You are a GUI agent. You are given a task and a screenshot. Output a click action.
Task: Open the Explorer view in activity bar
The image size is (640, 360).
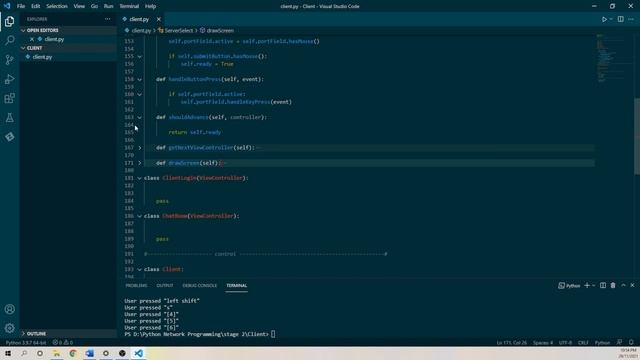[9, 21]
